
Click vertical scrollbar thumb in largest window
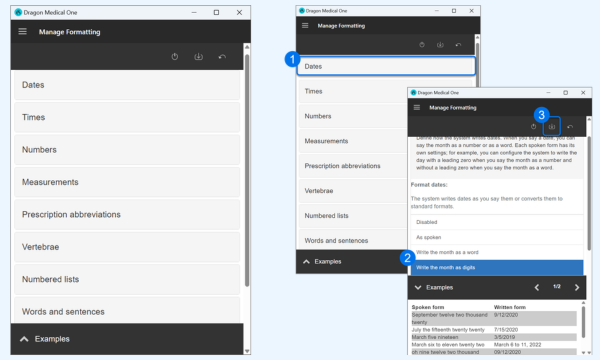pyautogui.click(x=247, y=170)
